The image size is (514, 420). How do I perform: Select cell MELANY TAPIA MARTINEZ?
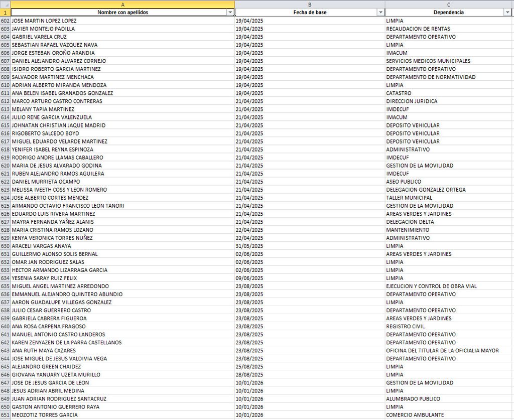[x=122, y=109]
